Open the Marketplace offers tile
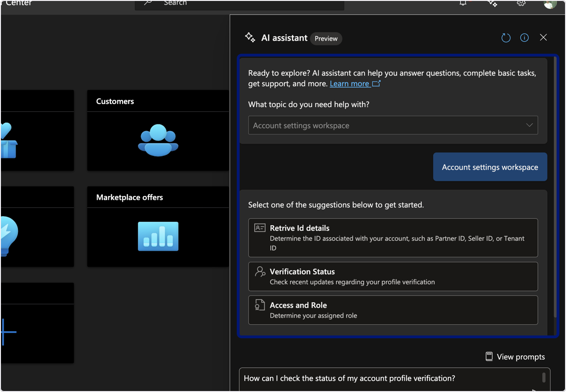The height and width of the screenshot is (392, 566). coord(158,227)
